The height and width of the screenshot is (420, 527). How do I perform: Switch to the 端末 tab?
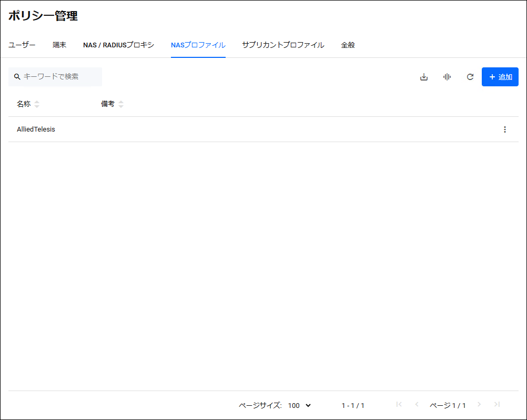tap(59, 45)
